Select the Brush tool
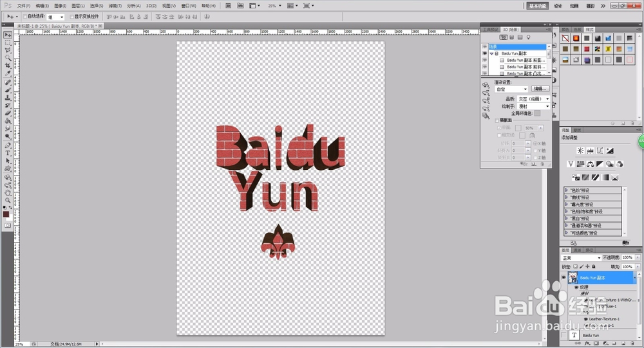644x348 pixels. click(x=7, y=90)
